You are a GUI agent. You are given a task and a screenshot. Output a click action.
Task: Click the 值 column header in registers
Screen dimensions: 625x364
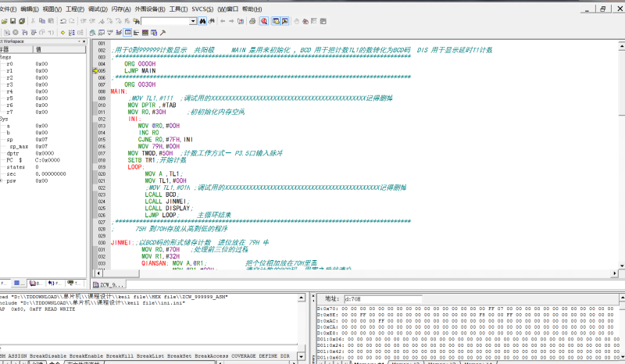(x=59, y=49)
